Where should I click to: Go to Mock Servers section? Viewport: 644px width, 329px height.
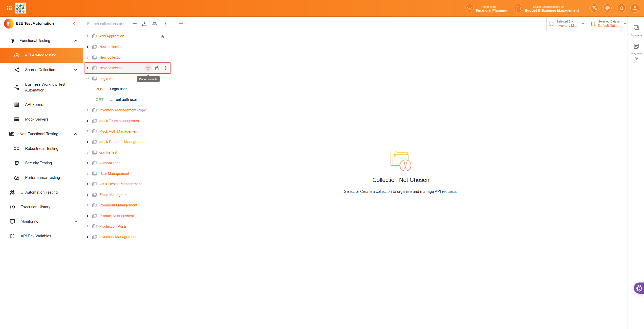coord(37,119)
